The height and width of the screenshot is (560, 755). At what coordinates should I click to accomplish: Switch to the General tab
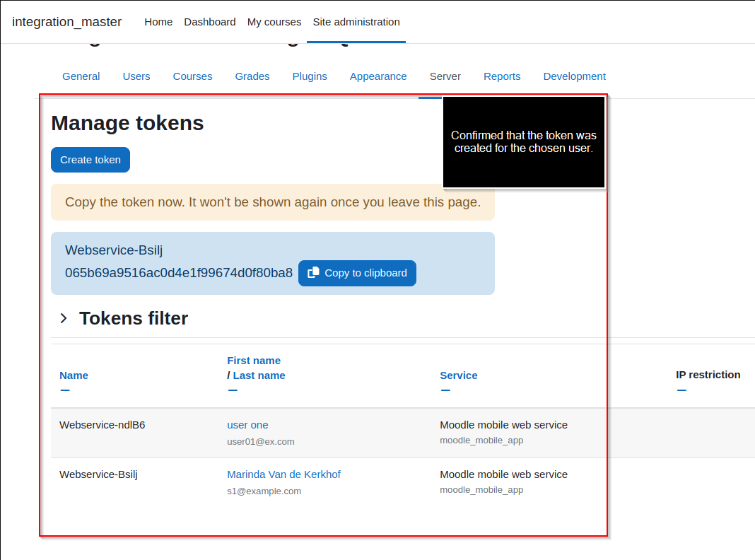tap(81, 76)
